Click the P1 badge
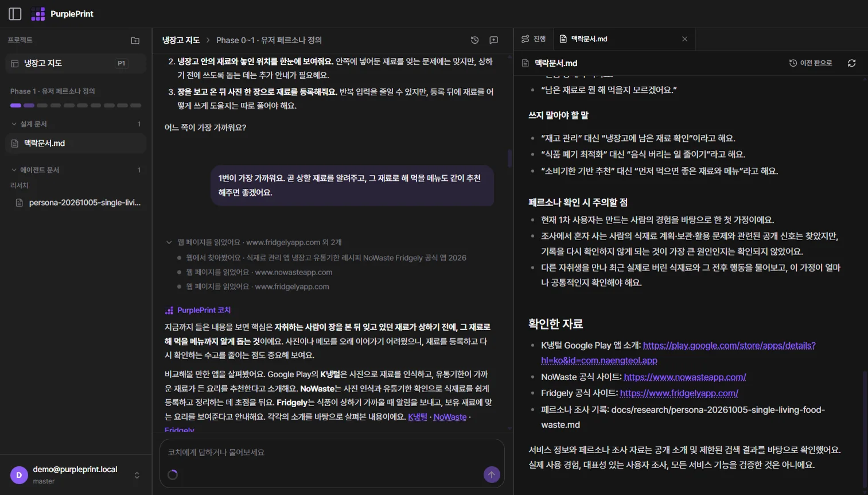The image size is (868, 495). (122, 63)
